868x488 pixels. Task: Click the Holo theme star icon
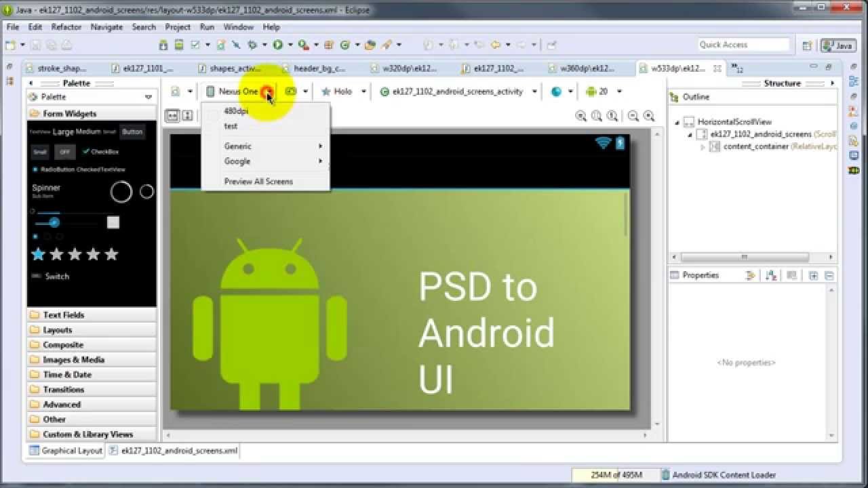click(326, 91)
